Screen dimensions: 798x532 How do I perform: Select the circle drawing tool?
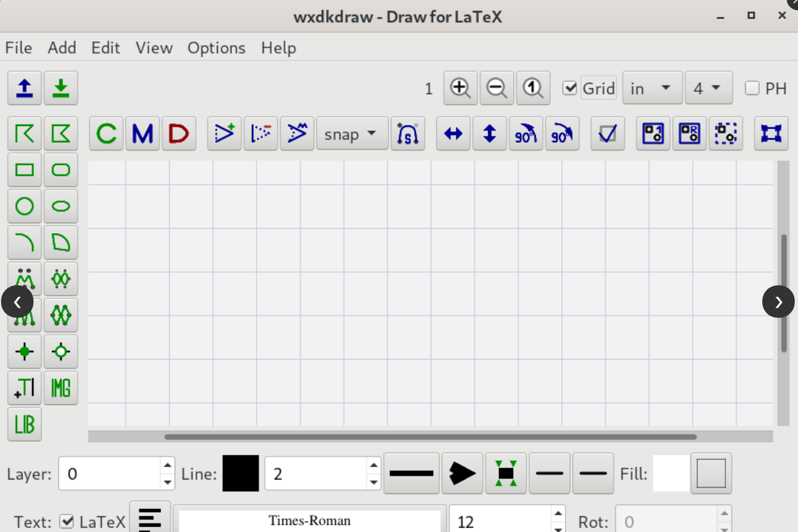click(24, 206)
